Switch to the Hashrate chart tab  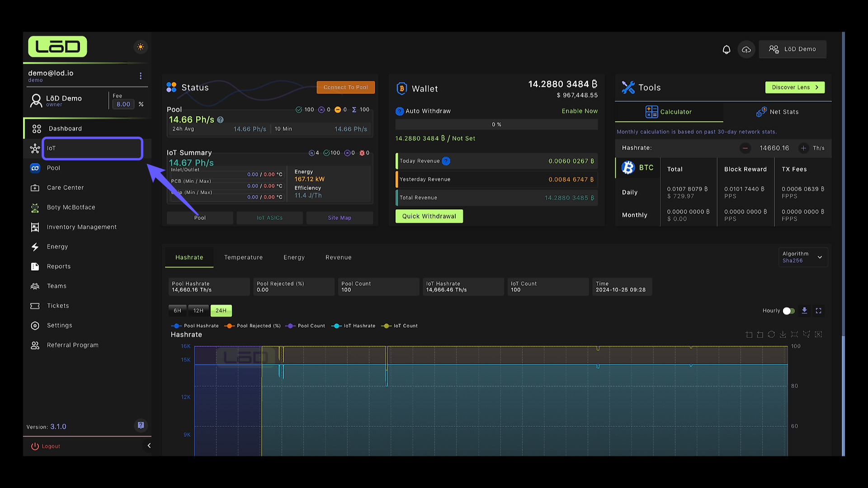[189, 258]
